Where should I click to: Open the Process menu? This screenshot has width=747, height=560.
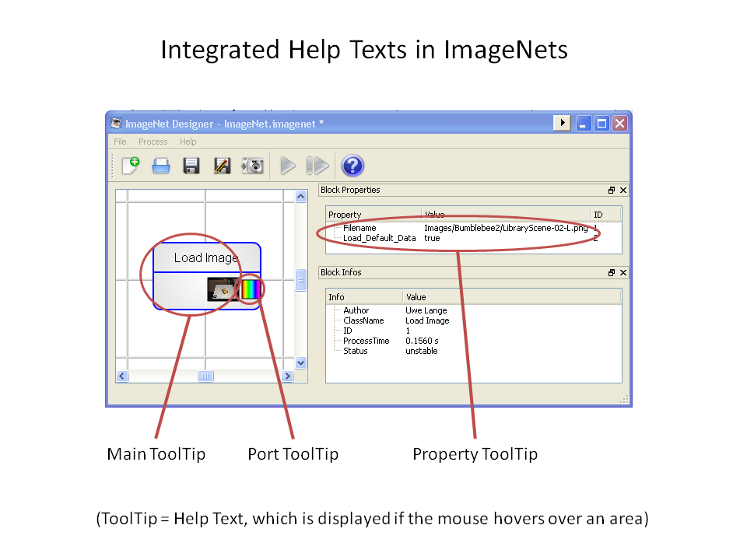point(153,142)
